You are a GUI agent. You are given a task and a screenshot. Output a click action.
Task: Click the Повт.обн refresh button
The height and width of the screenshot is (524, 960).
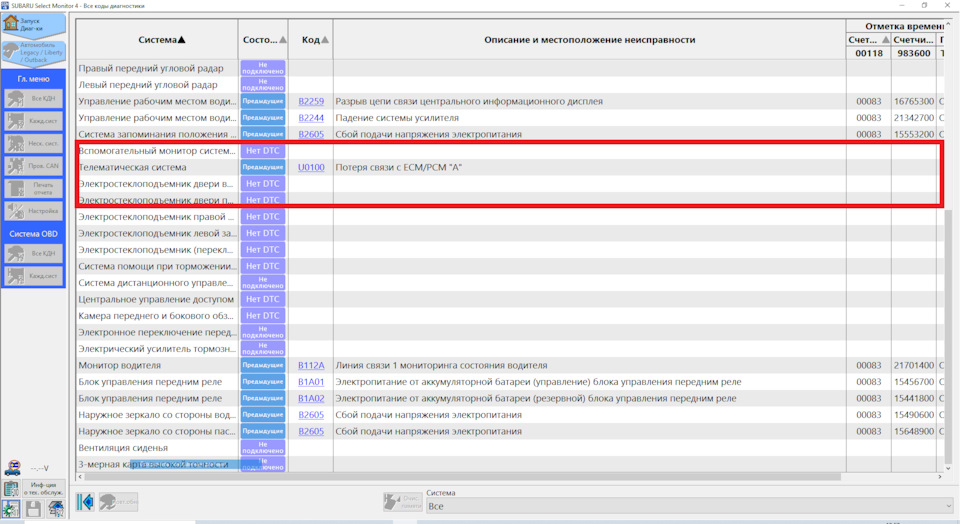pos(118,502)
